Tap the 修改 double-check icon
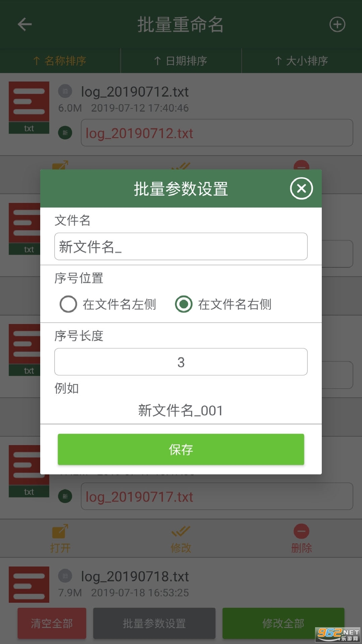This screenshot has width=362, height=644. coord(181,531)
